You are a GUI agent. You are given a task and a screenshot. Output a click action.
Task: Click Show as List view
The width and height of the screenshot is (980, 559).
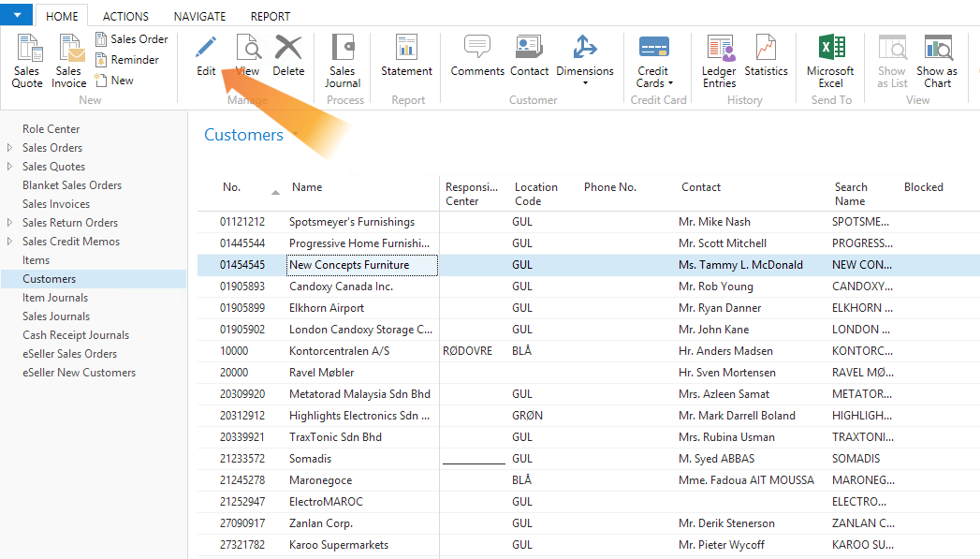[892, 61]
